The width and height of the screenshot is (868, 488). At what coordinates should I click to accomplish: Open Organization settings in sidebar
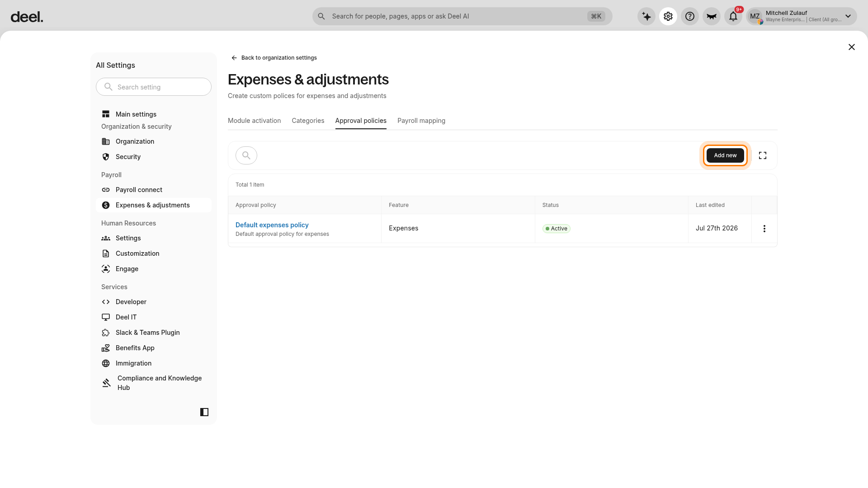[x=154, y=141]
